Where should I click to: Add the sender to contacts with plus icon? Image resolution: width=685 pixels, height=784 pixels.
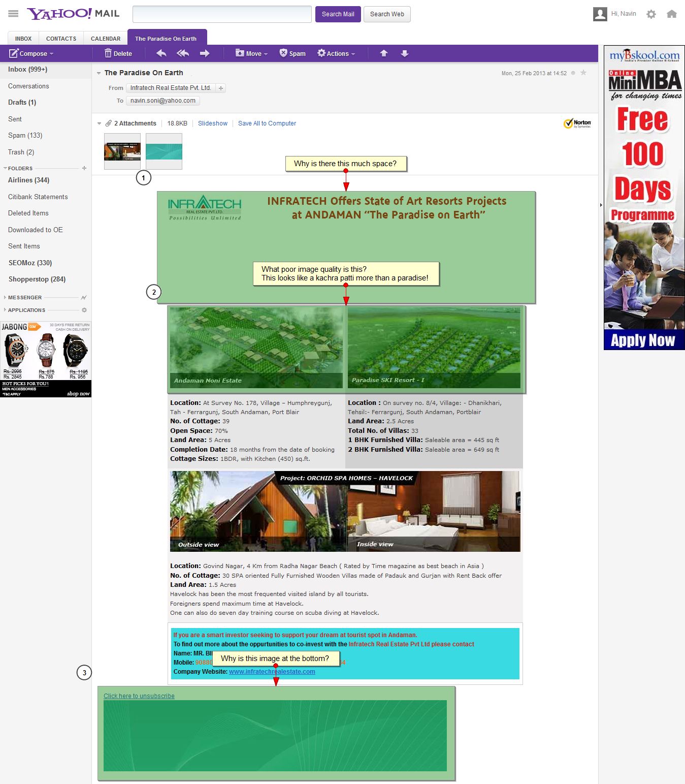221,88
